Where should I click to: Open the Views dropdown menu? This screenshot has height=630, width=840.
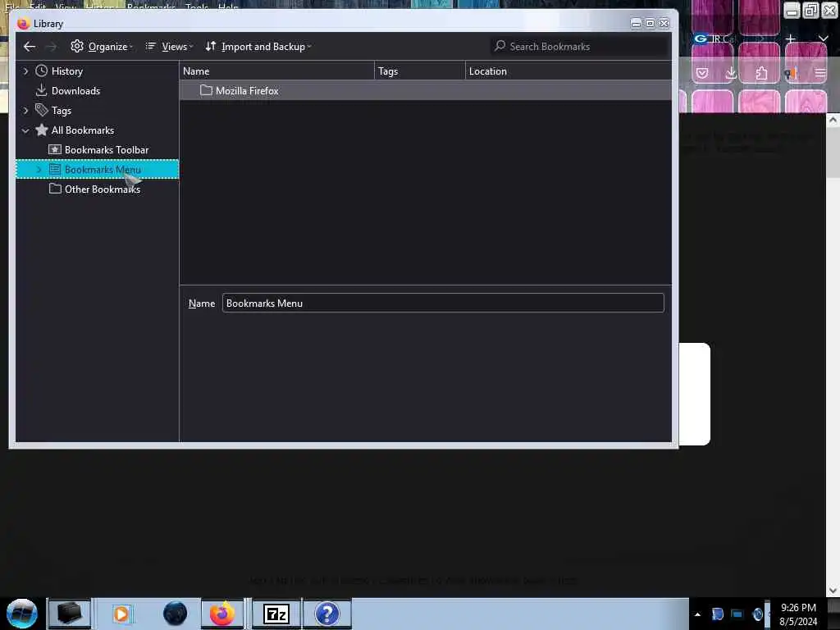(169, 47)
